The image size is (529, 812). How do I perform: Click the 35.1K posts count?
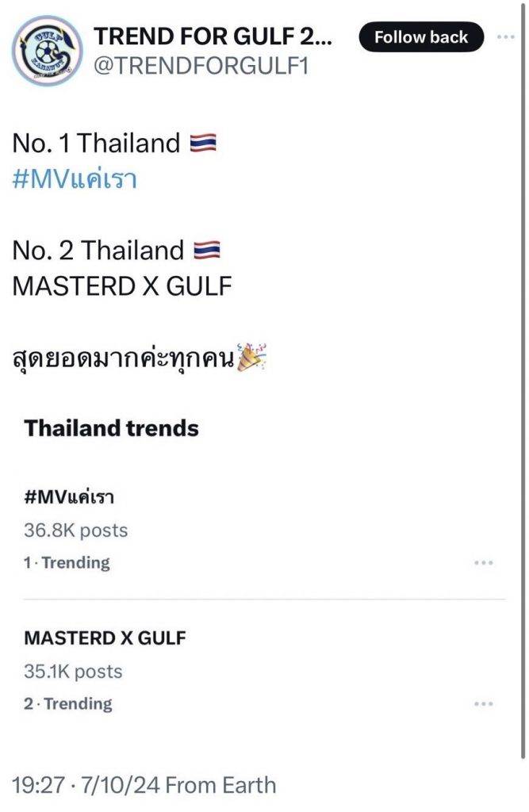point(73,672)
